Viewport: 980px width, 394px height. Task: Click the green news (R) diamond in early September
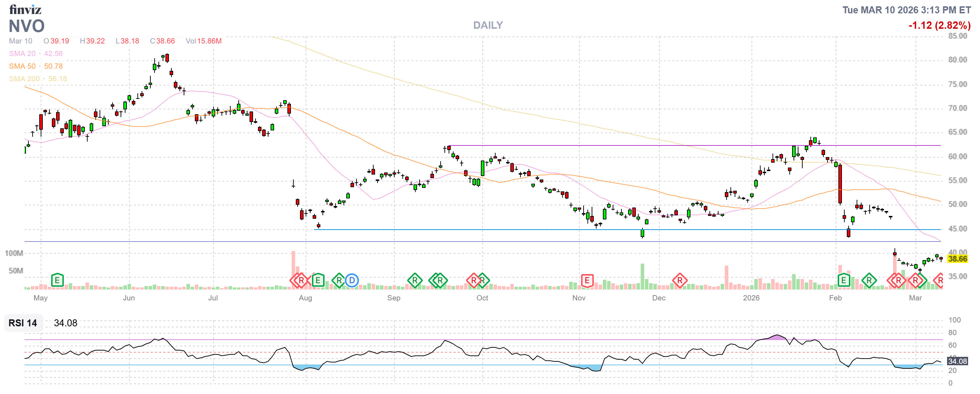[415, 280]
